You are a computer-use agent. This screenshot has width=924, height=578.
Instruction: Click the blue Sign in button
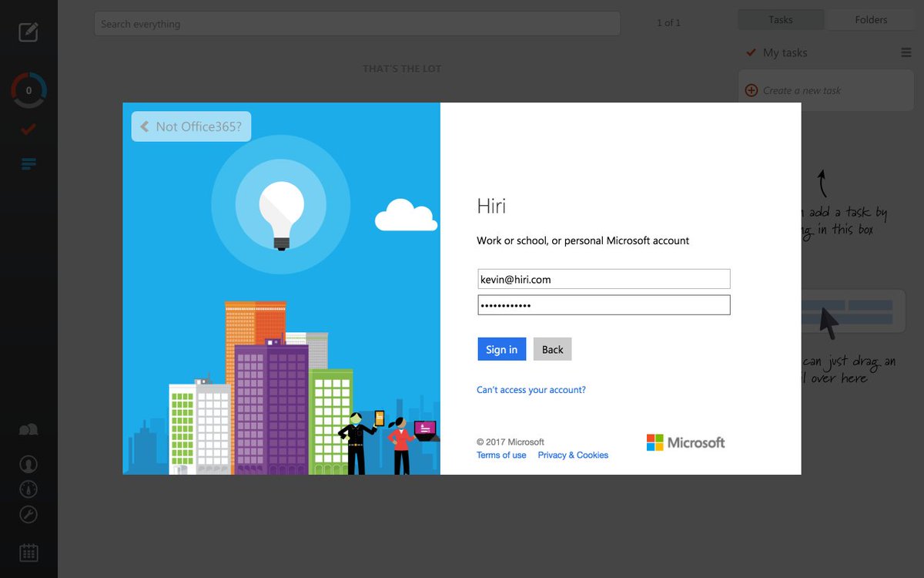(x=501, y=349)
